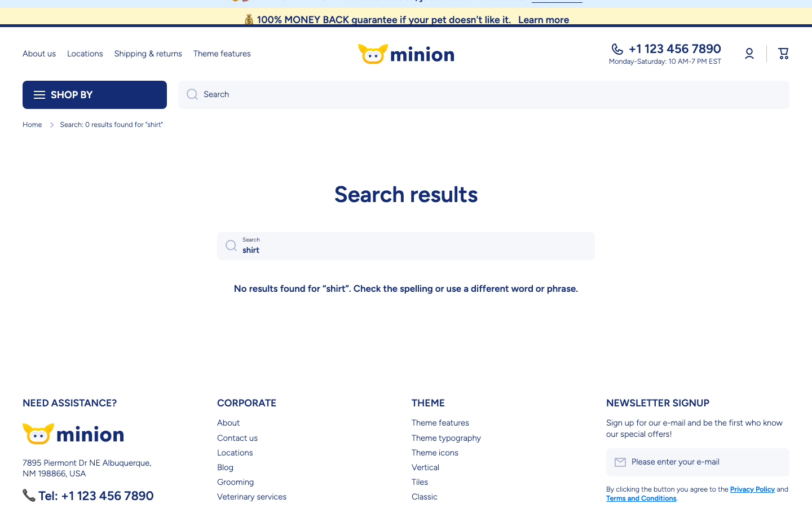
Task: Call the header number +1 123 456 7890
Action: [675, 49]
